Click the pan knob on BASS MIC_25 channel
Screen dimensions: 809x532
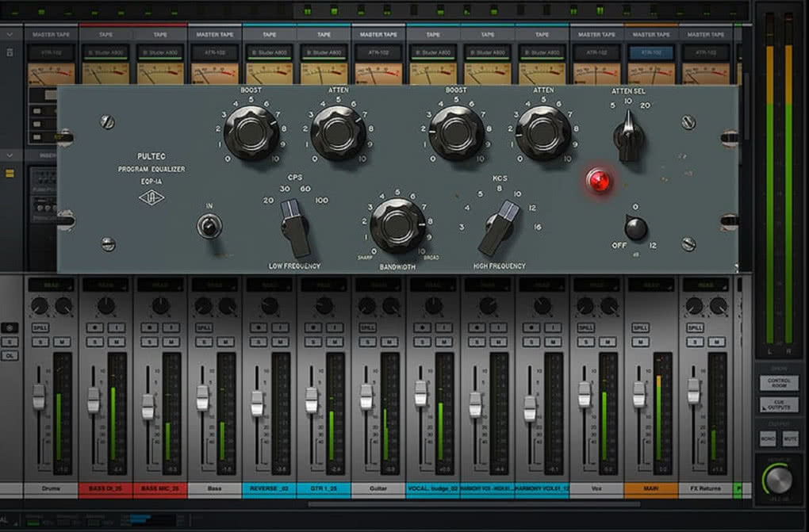160,305
